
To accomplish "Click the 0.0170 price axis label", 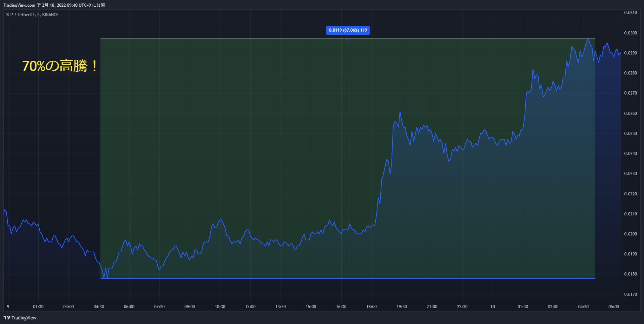I will click(630, 294).
